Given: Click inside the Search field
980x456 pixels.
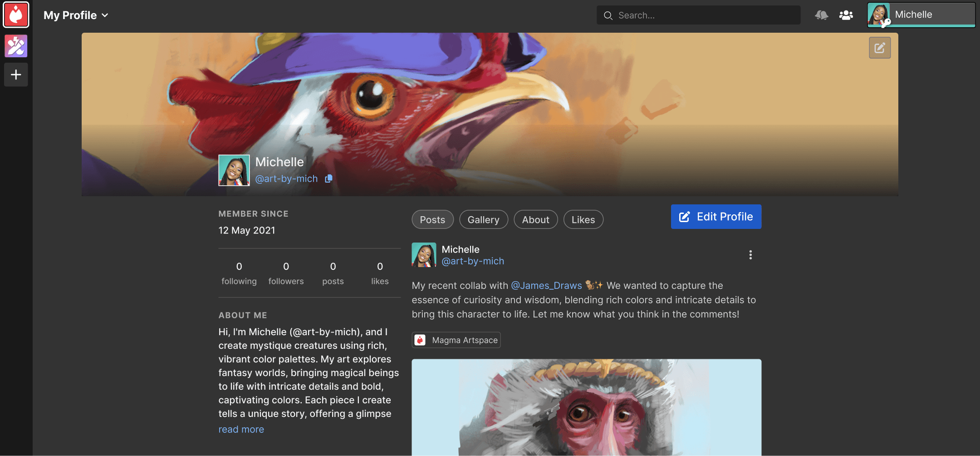Looking at the screenshot, I should coord(699,15).
